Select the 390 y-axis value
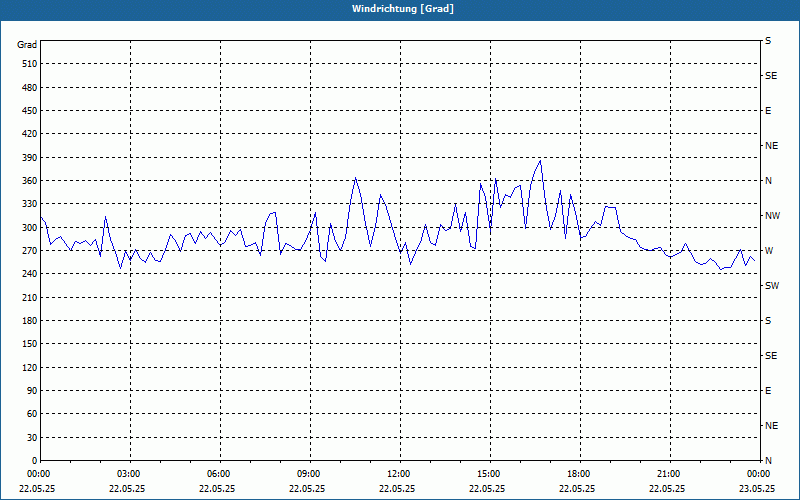Image resolution: width=800 pixels, height=500 pixels. (x=30, y=158)
